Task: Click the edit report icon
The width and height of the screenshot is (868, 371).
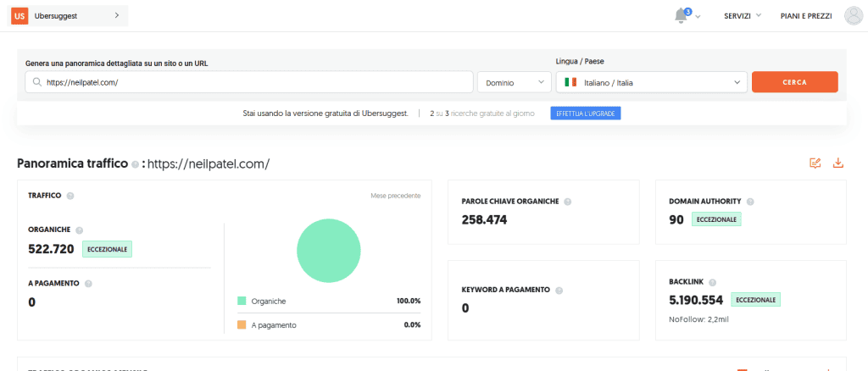Action: point(815,163)
